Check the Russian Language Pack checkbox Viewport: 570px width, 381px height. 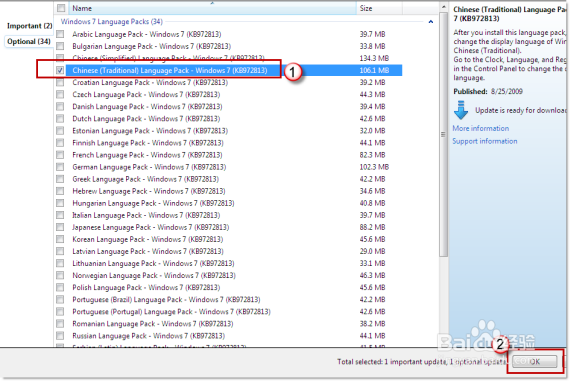[x=60, y=336]
